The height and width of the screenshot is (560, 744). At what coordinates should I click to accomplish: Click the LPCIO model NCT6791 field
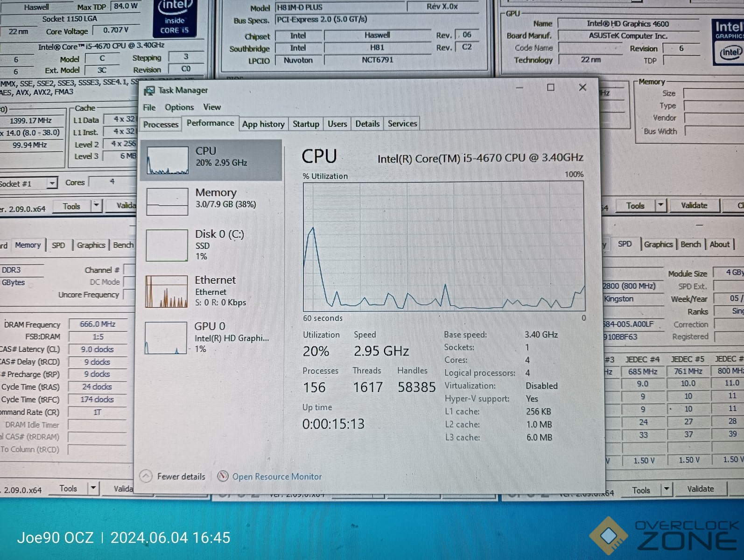(x=377, y=60)
